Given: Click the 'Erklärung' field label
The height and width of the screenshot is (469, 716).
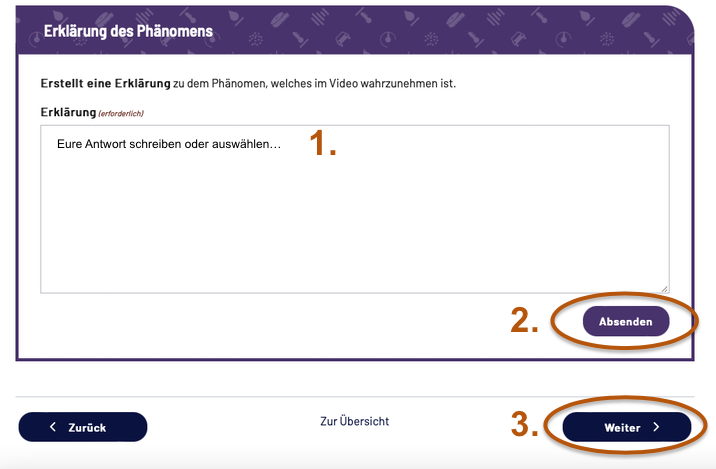Looking at the screenshot, I should point(67,112).
